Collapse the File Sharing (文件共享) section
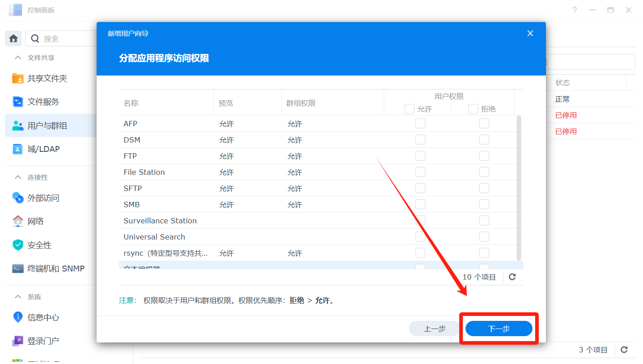The image size is (643, 364). pos(18,58)
